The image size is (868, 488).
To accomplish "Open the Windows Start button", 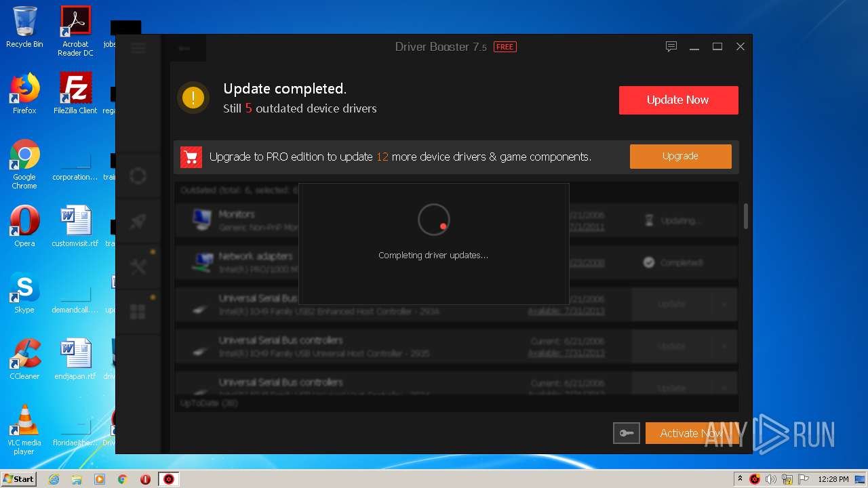I will pos(19,479).
